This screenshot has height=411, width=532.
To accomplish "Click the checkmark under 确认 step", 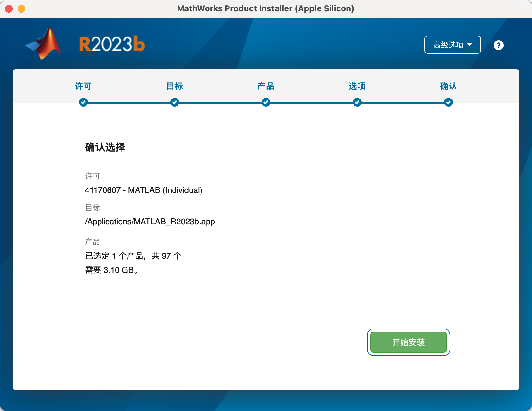I will 449,102.
